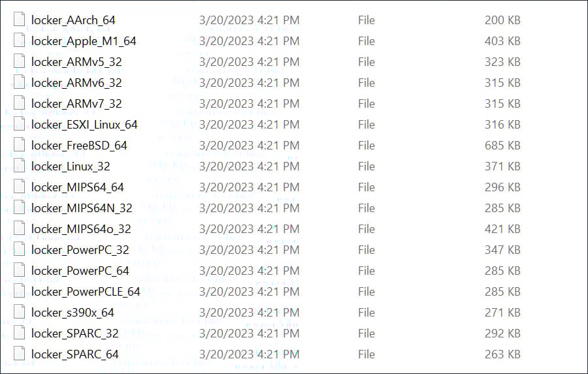Click the file icon beside locker_MIPS64_64
This screenshot has height=374, width=588.
20,187
